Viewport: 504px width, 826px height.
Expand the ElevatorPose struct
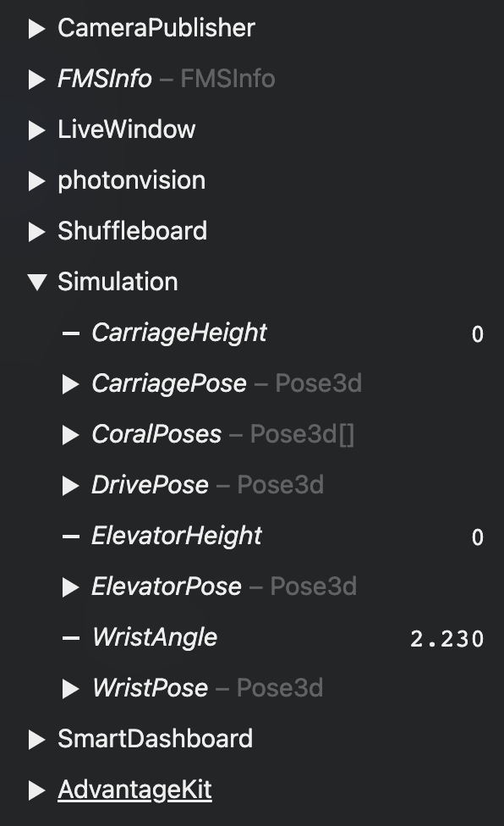tap(70, 587)
